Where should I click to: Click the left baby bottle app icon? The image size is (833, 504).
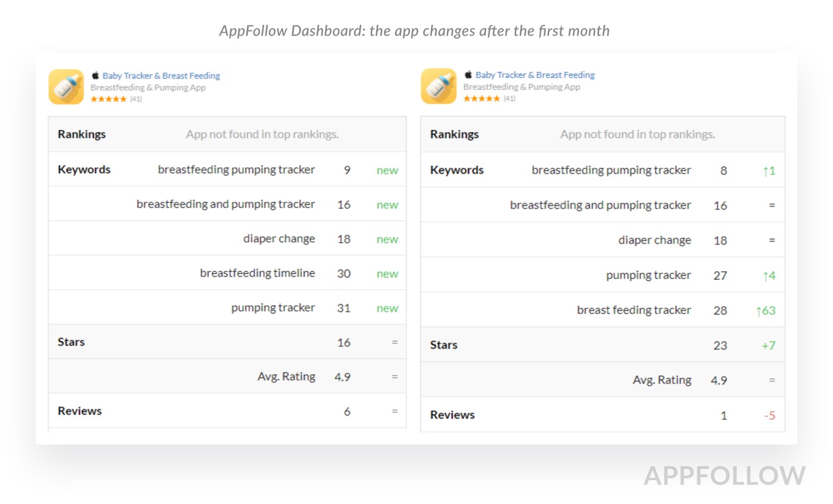pyautogui.click(x=66, y=87)
